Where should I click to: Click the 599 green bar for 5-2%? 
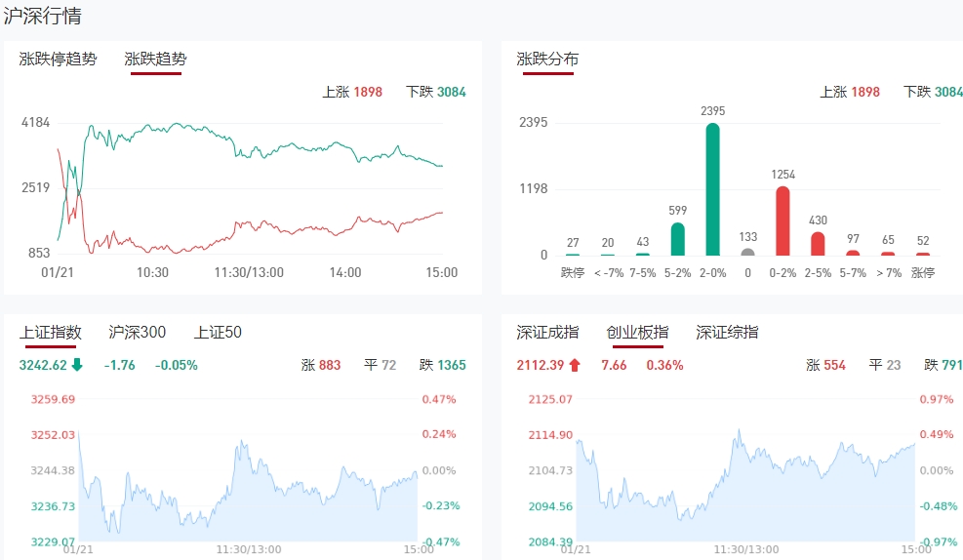point(677,239)
